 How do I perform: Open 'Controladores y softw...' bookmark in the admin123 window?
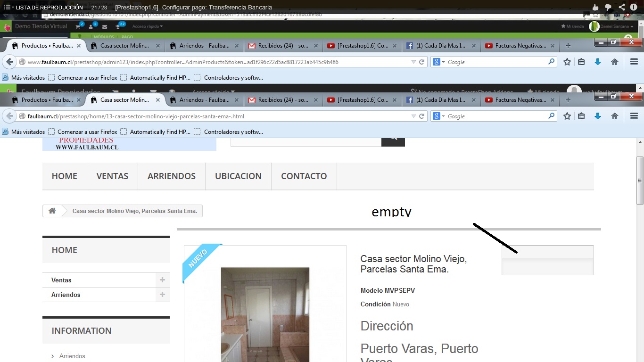(229, 78)
